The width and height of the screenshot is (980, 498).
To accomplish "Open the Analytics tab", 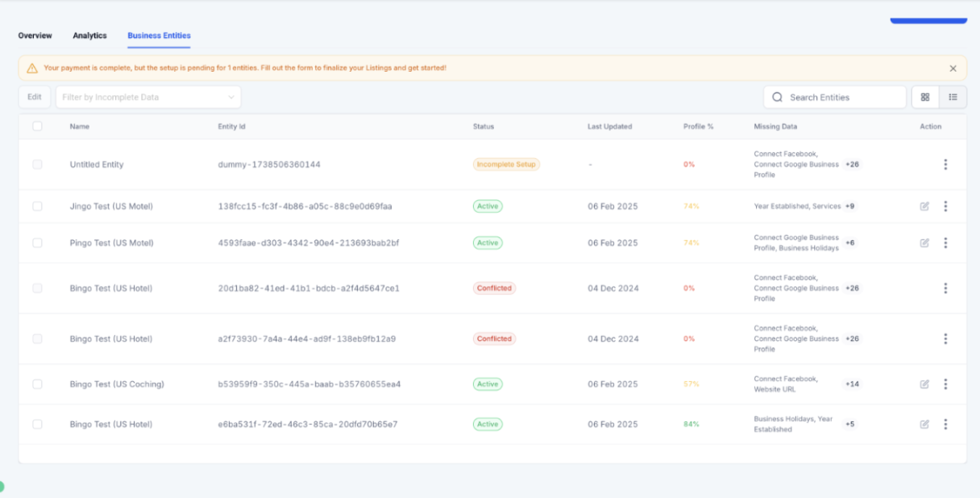I will click(89, 35).
